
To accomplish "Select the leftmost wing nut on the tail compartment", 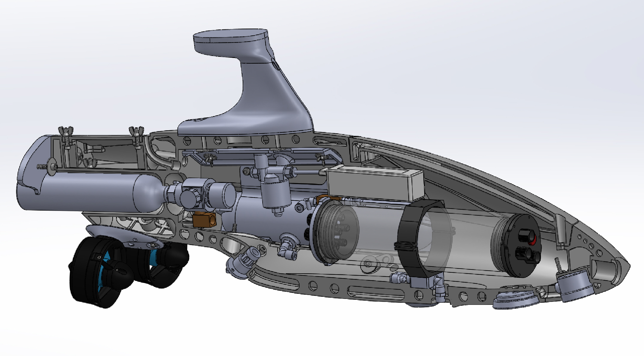I will (x=66, y=131).
